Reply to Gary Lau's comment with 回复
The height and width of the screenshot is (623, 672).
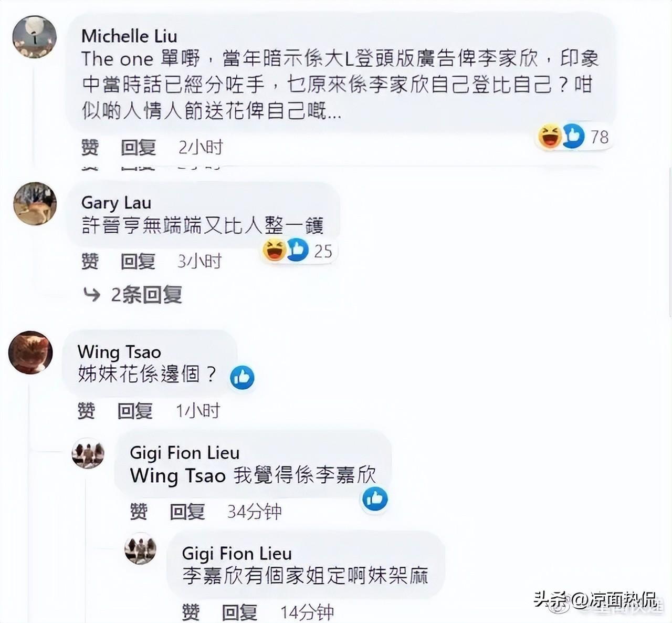[x=138, y=261]
